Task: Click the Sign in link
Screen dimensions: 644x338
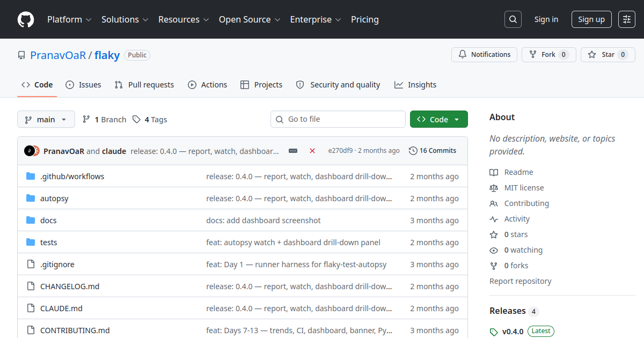Action: 546,19
